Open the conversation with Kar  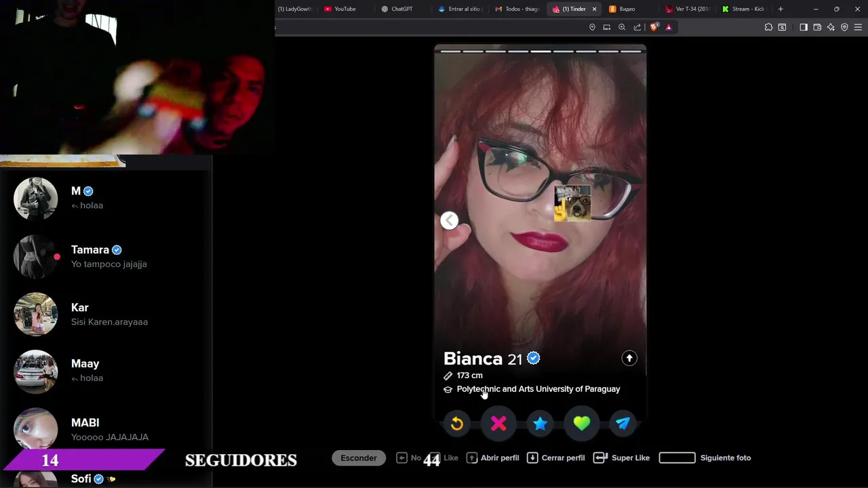point(106,314)
